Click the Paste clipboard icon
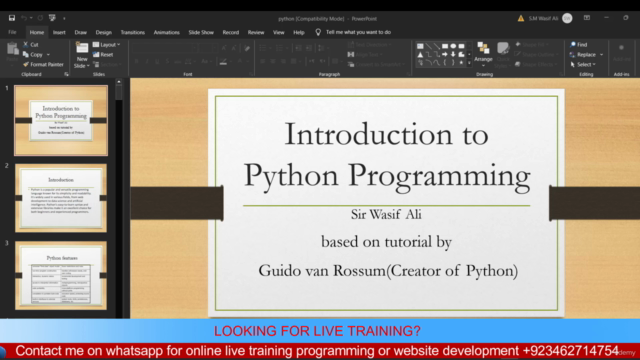 (13, 49)
